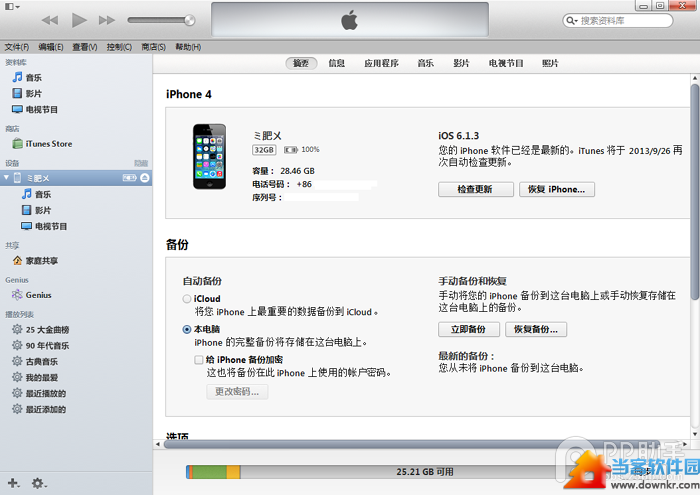Click the add playlist plus button
This screenshot has height=495, width=700.
coord(14,483)
